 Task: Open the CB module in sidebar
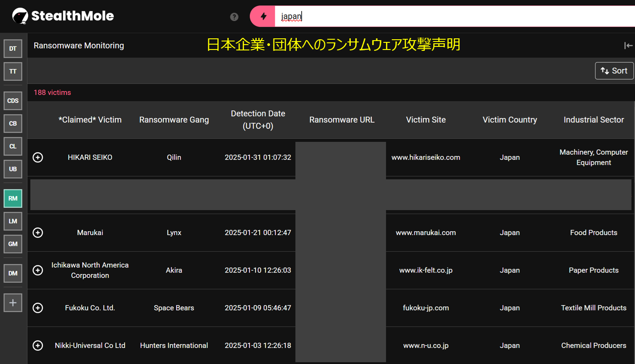[13, 124]
